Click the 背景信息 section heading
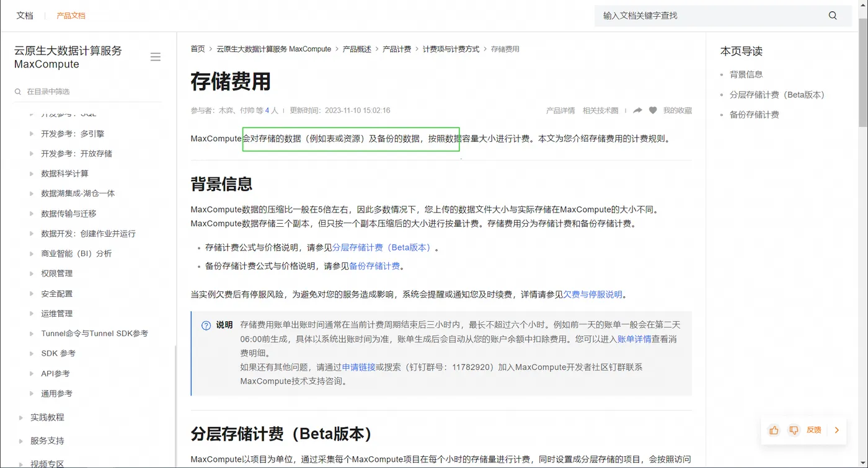Viewport: 868px width, 468px height. 222,184
